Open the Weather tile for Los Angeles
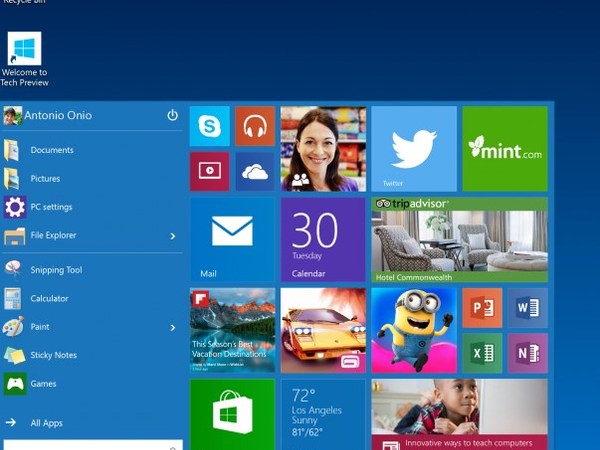The image size is (600, 450). pyautogui.click(x=323, y=414)
